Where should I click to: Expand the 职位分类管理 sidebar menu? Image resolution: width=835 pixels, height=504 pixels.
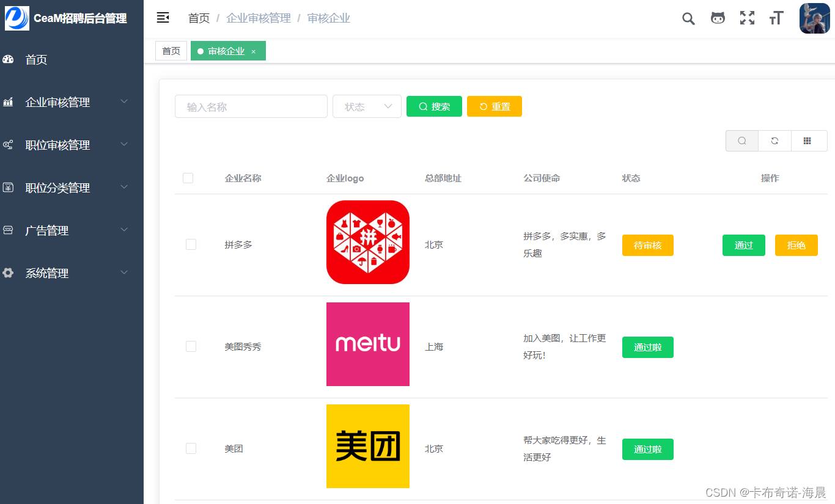(72, 188)
